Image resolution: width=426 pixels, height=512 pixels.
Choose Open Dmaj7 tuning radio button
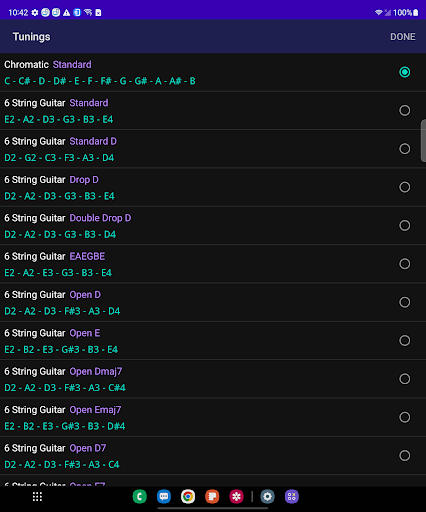pyautogui.click(x=405, y=379)
